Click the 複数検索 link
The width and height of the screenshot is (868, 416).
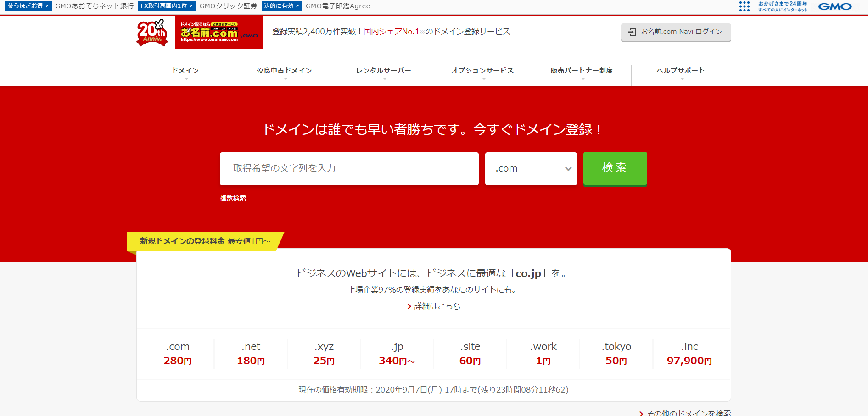pos(233,198)
